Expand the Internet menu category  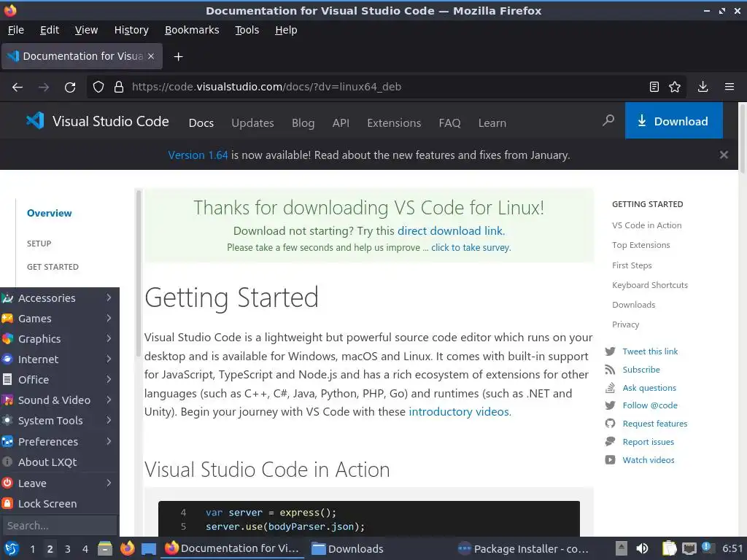tap(60, 359)
